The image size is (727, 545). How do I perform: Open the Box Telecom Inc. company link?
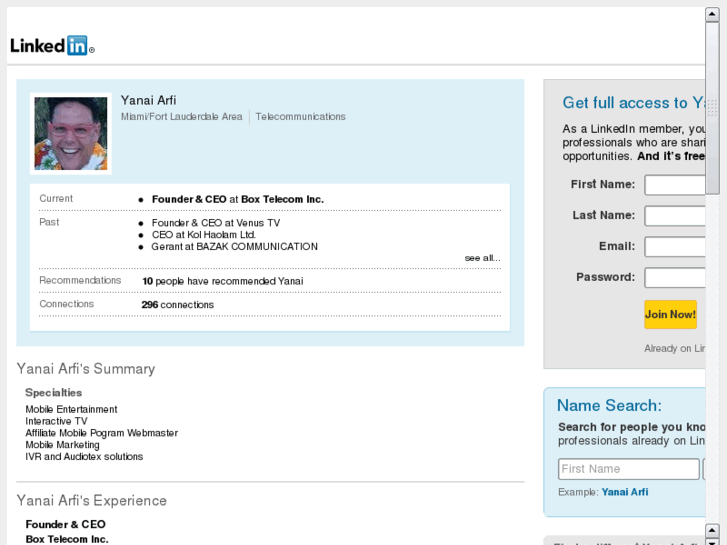tap(282, 199)
